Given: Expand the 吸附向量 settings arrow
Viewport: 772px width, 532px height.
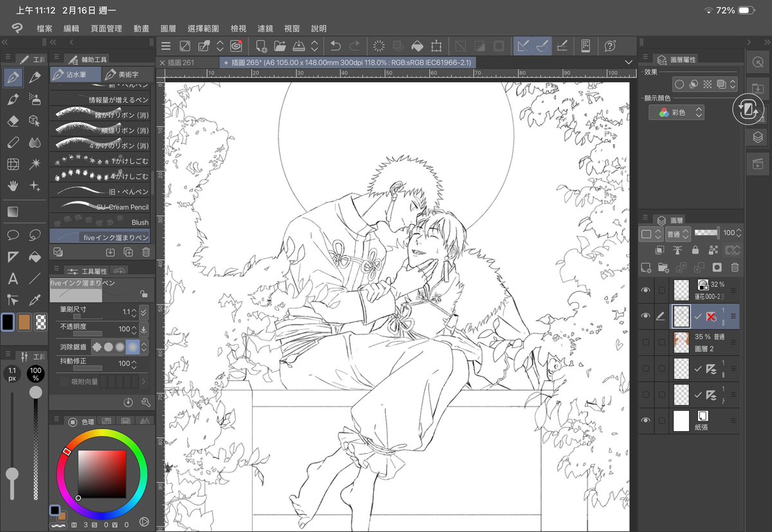Looking at the screenshot, I should [143, 381].
